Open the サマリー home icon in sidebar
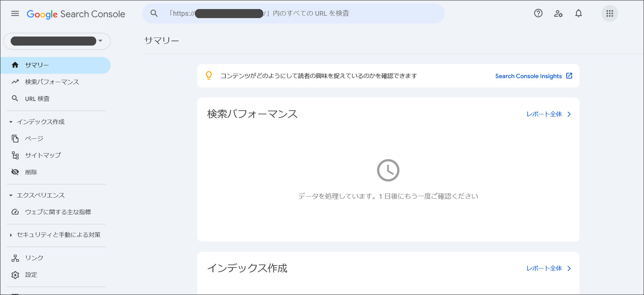This screenshot has width=644, height=295. (x=15, y=65)
